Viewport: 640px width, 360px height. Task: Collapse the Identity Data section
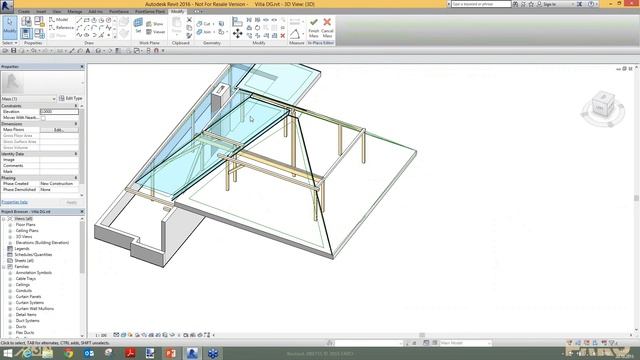tap(76, 154)
